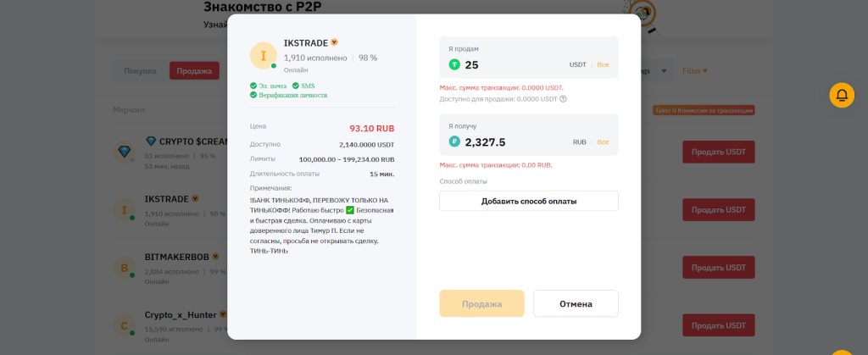
Task: Click the identity verification check mark
Action: (x=253, y=95)
